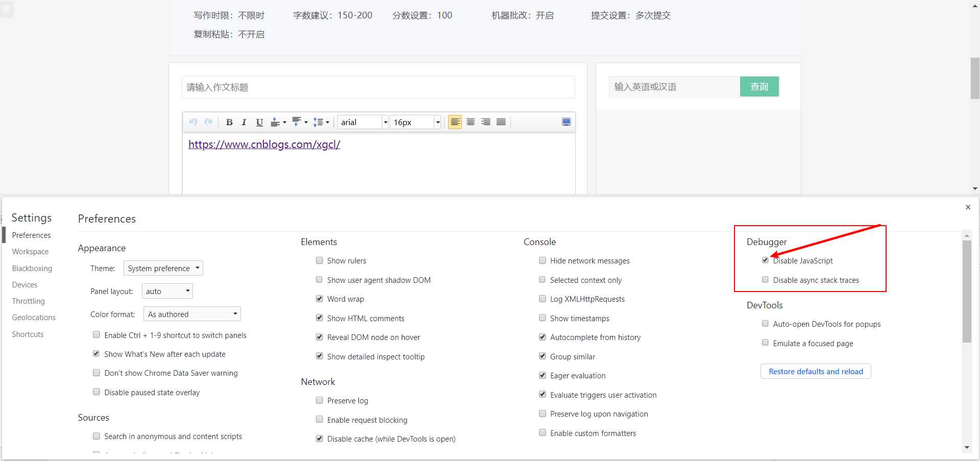Enable Hide network messages checkbox

[x=542, y=260]
